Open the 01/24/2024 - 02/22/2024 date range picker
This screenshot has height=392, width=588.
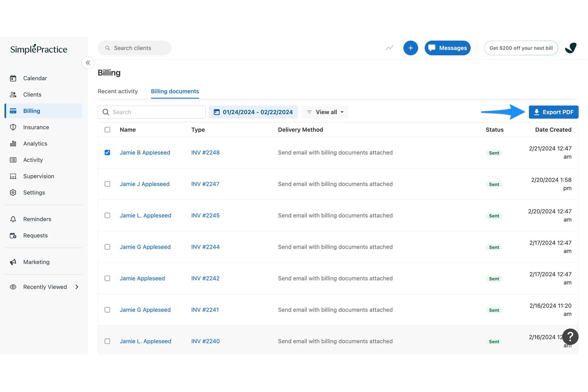pyautogui.click(x=253, y=112)
